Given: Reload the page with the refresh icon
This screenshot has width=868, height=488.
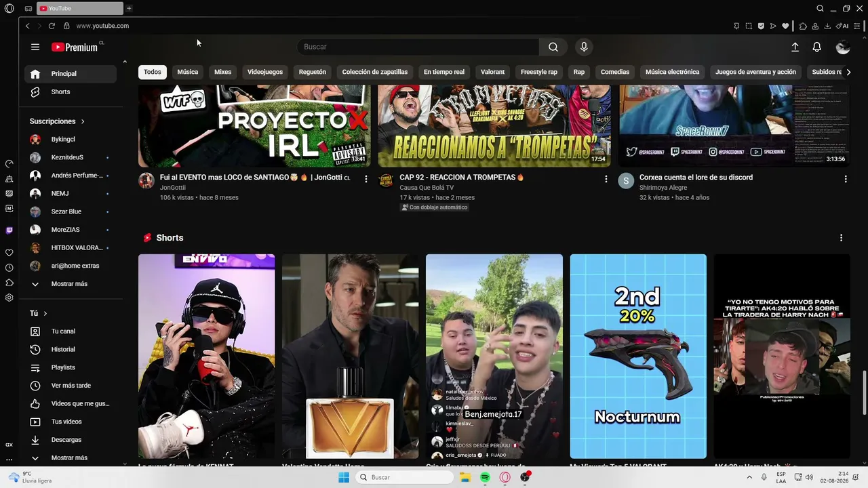Looking at the screenshot, I should (x=52, y=26).
